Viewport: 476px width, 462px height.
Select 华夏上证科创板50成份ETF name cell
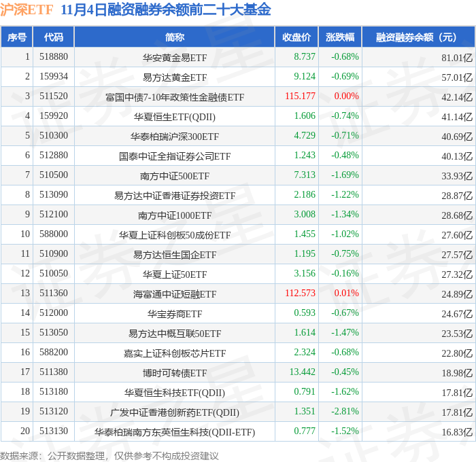(x=175, y=235)
